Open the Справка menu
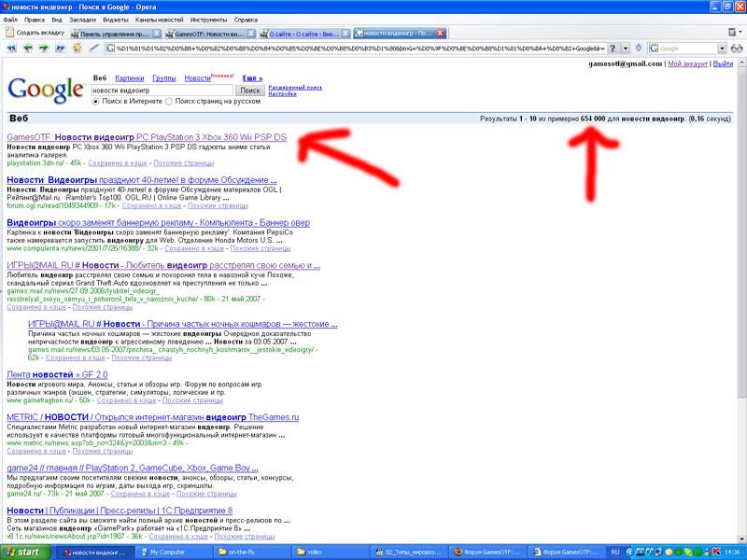 246,20
